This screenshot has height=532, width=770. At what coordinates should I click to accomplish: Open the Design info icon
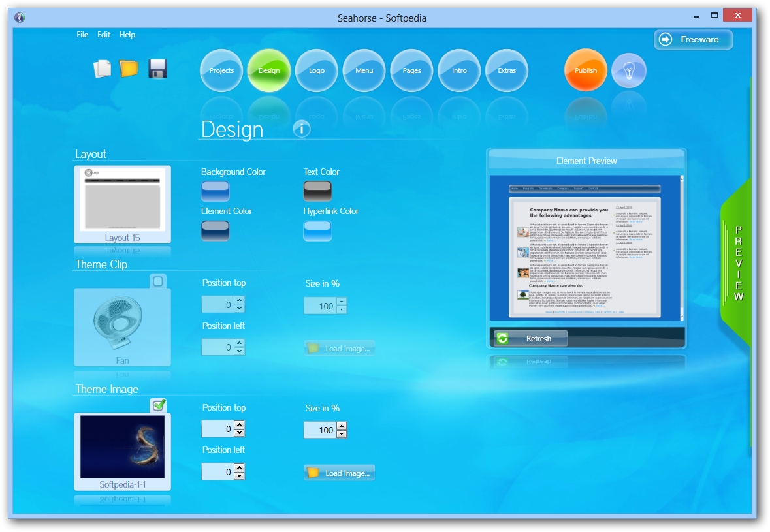302,129
